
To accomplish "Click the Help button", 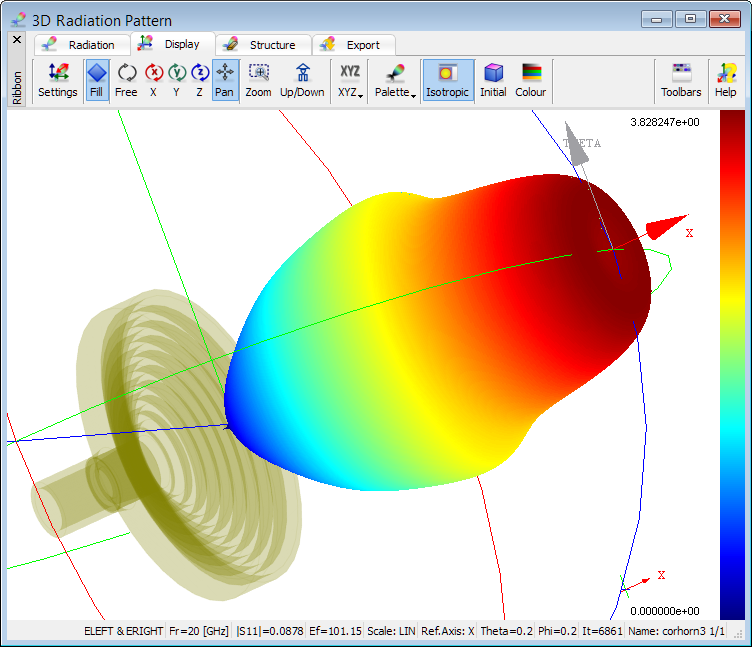I will tap(725, 80).
